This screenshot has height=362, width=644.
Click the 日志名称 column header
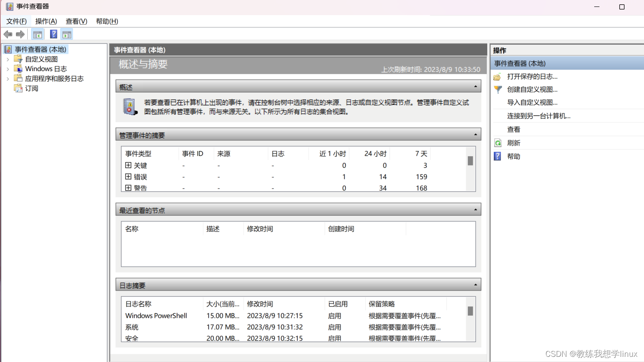coord(138,304)
